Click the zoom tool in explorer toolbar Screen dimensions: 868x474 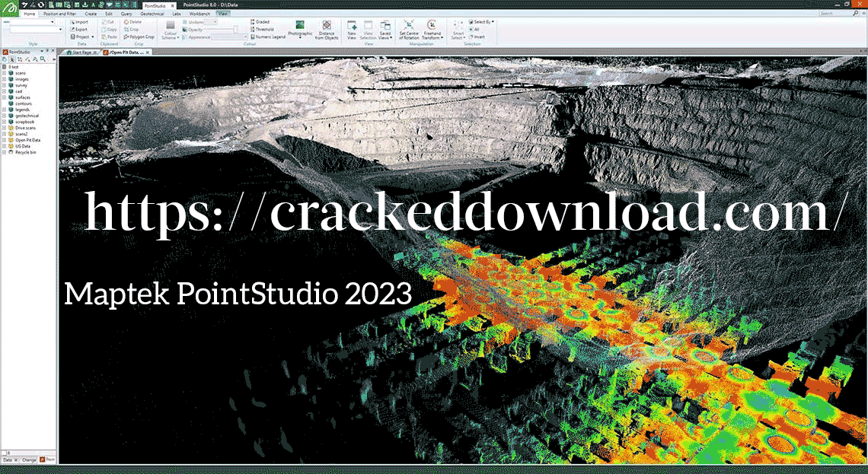pos(43,59)
